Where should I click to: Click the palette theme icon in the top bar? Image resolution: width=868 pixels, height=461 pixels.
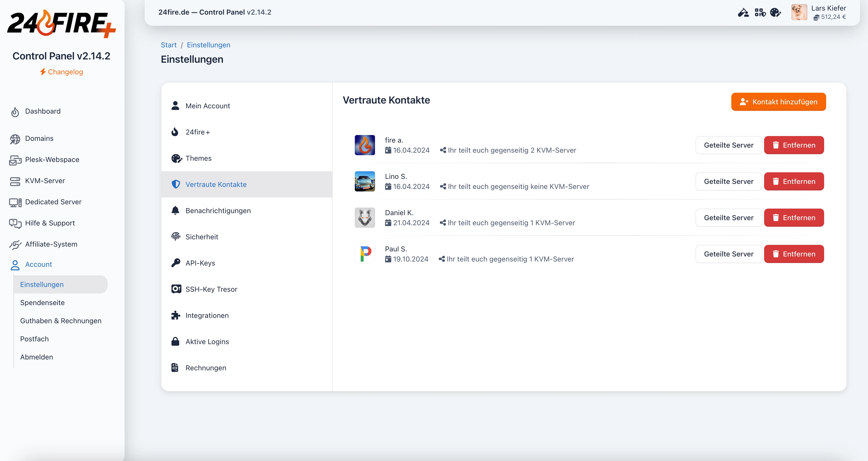pos(776,12)
